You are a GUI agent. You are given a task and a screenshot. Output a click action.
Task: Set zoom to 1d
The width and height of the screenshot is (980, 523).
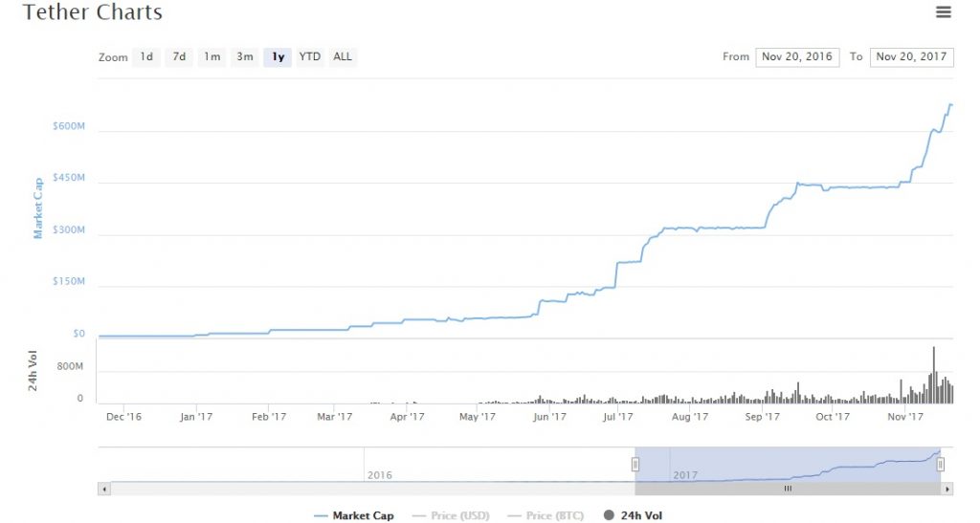[146, 56]
